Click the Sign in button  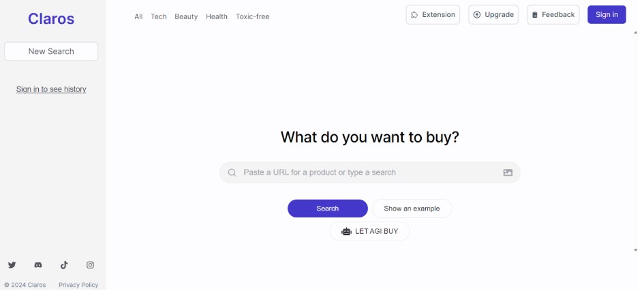click(607, 15)
